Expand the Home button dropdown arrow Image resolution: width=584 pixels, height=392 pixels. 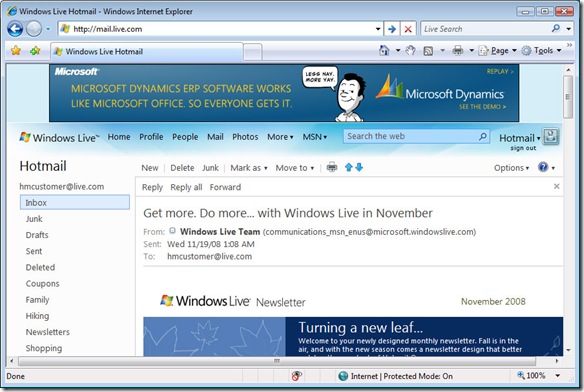(398, 50)
